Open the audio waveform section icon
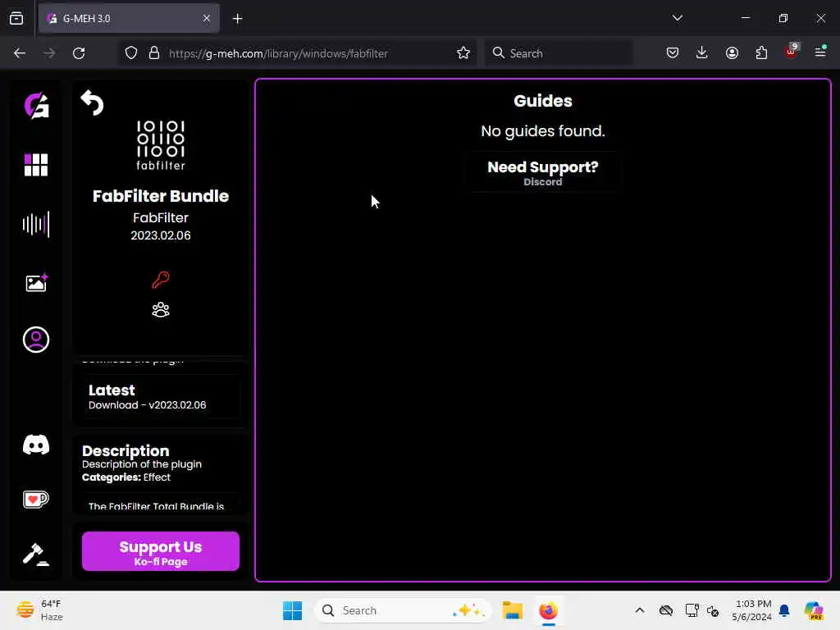The image size is (840, 630). [36, 224]
